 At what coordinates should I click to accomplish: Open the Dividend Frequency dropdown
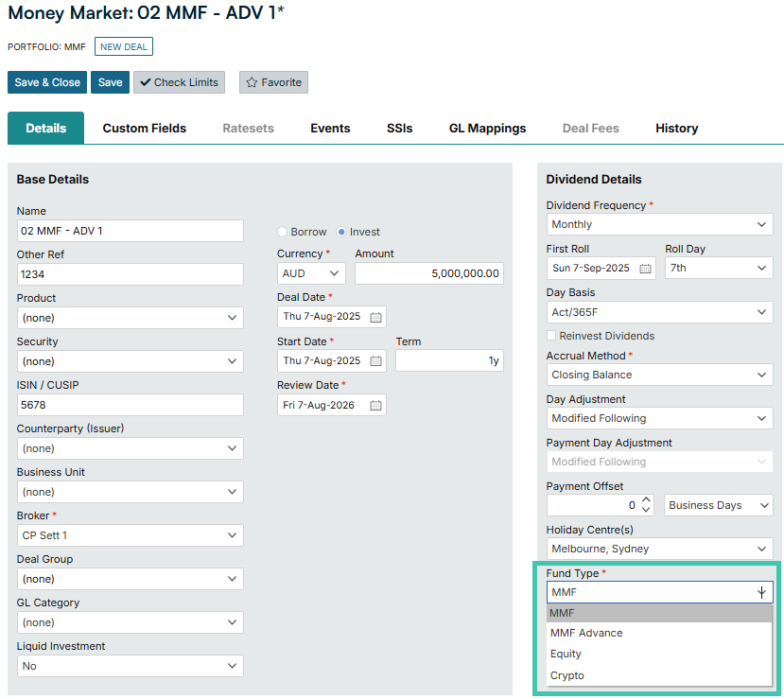[x=659, y=224]
